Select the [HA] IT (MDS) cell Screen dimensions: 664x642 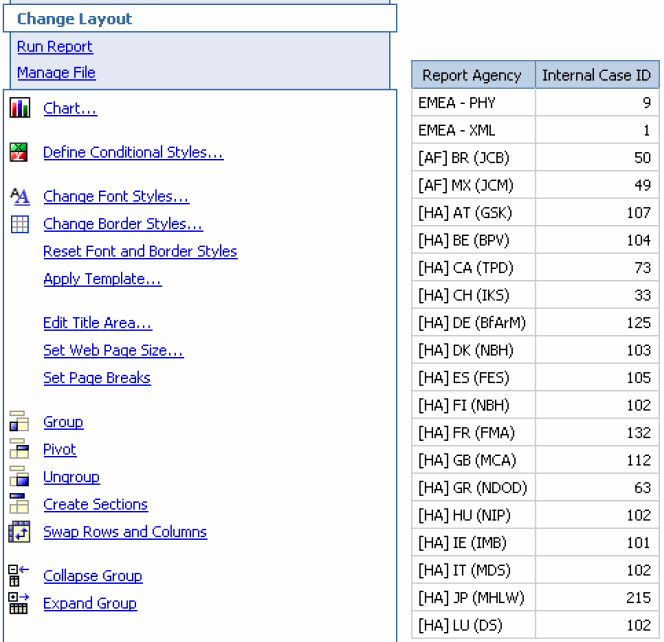[473, 570]
